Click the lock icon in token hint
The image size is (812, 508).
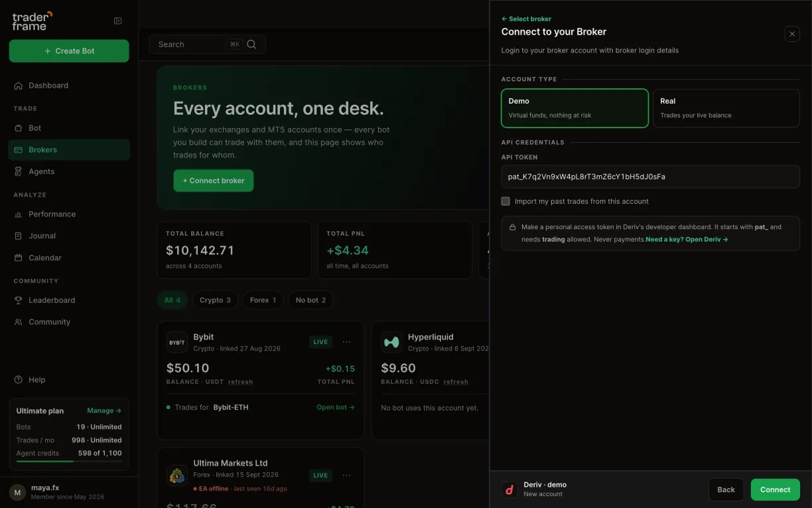[512, 227]
